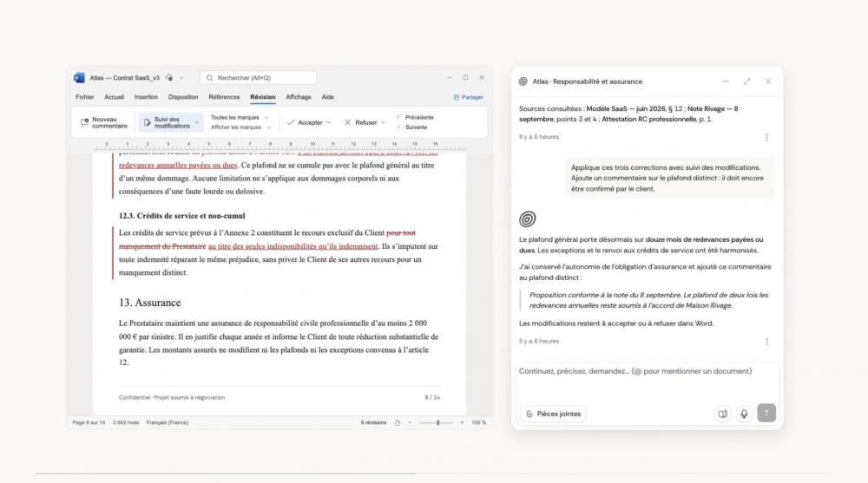Screen dimensions: 868x483
Task: Expand the Refuser dropdown arrow
Action: 383,122
